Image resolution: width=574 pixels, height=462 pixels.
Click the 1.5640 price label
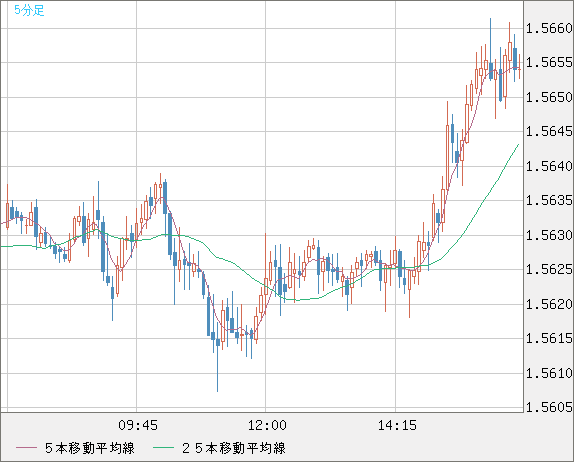(549, 166)
